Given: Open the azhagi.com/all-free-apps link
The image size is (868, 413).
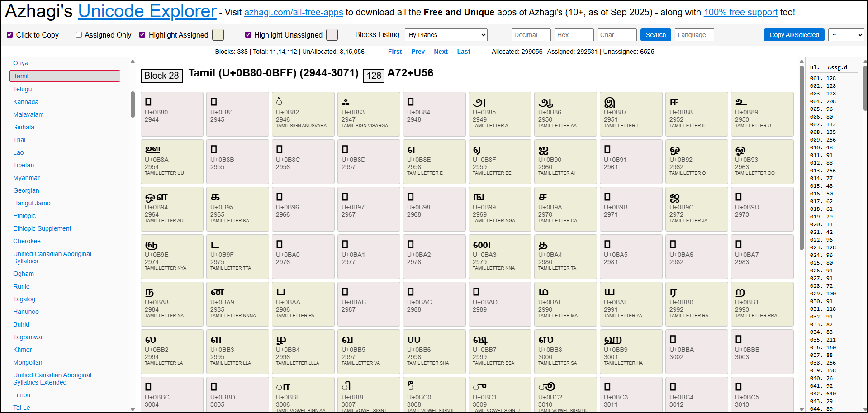Looking at the screenshot, I should 294,12.
